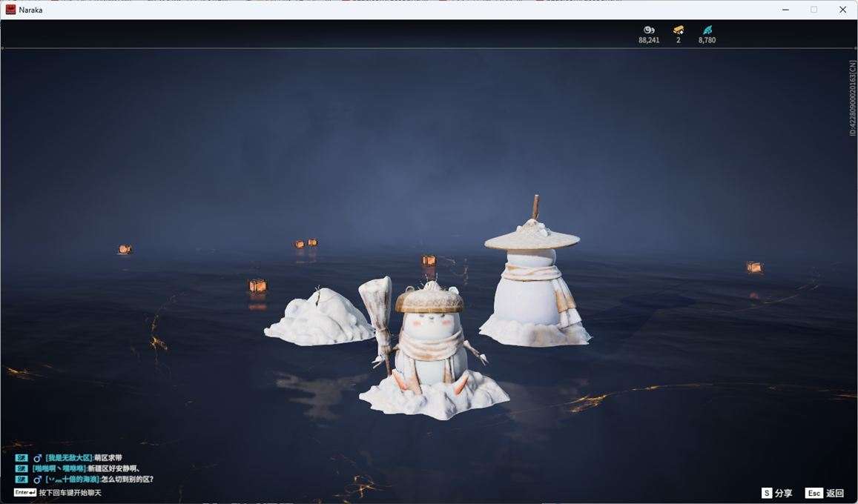Click the feather balance 8,780
The width and height of the screenshot is (858, 504).
coord(707,40)
